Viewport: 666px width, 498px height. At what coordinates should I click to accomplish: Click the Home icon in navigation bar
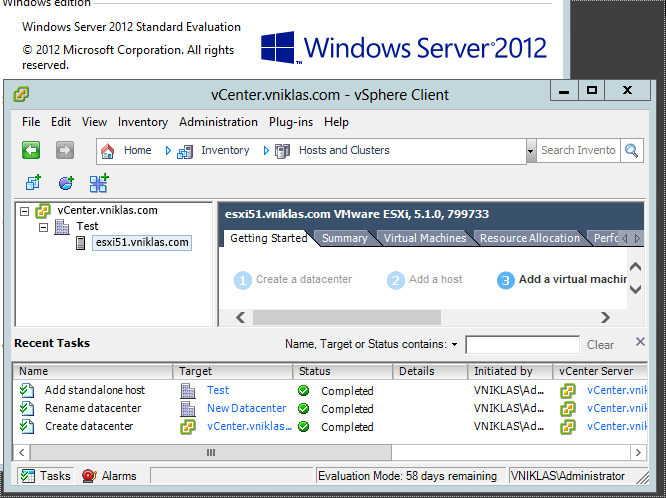coord(107,151)
